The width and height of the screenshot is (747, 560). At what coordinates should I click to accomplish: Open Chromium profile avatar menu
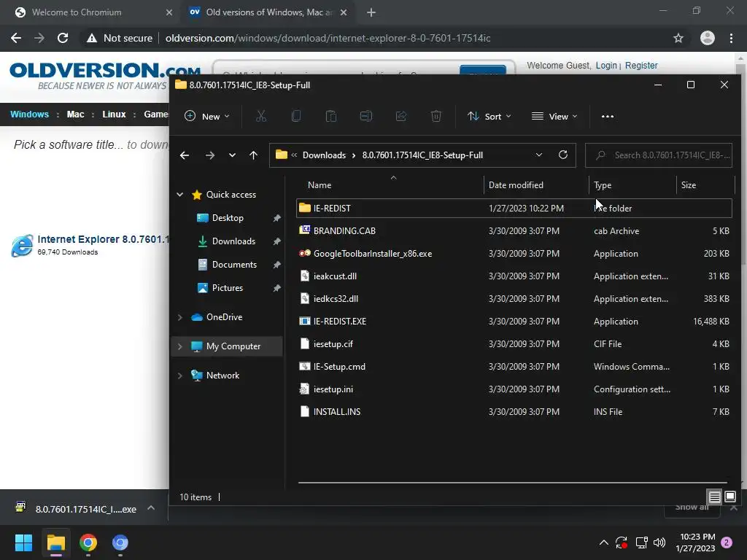(x=708, y=38)
